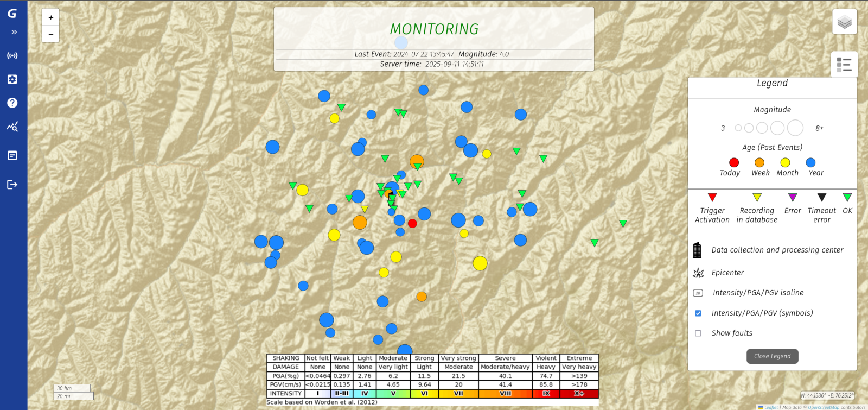
Task: Expand the sidebar with double chevron
Action: tap(14, 32)
